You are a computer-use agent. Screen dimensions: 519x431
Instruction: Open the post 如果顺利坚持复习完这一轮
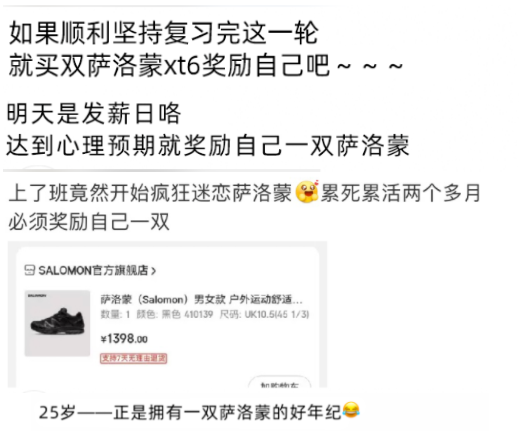(163, 33)
